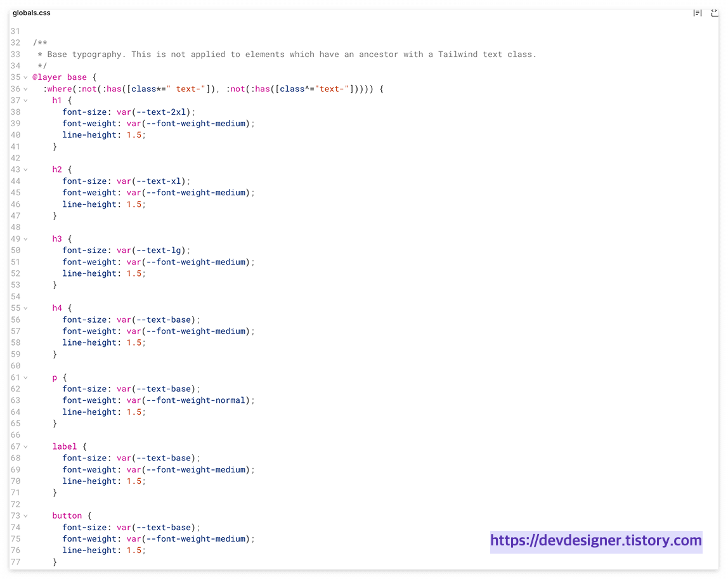The width and height of the screenshot is (728, 579).
Task: Click 'line-height' property on line 40
Action: click(x=89, y=135)
